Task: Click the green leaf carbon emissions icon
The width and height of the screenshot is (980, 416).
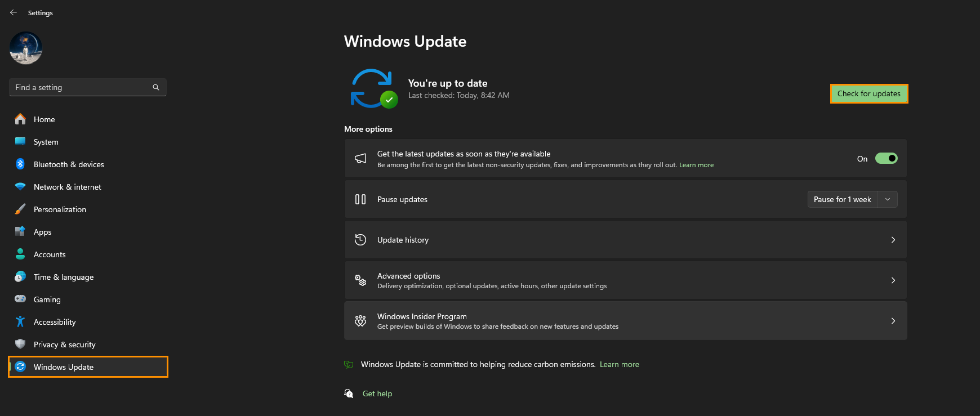Action: [x=349, y=364]
